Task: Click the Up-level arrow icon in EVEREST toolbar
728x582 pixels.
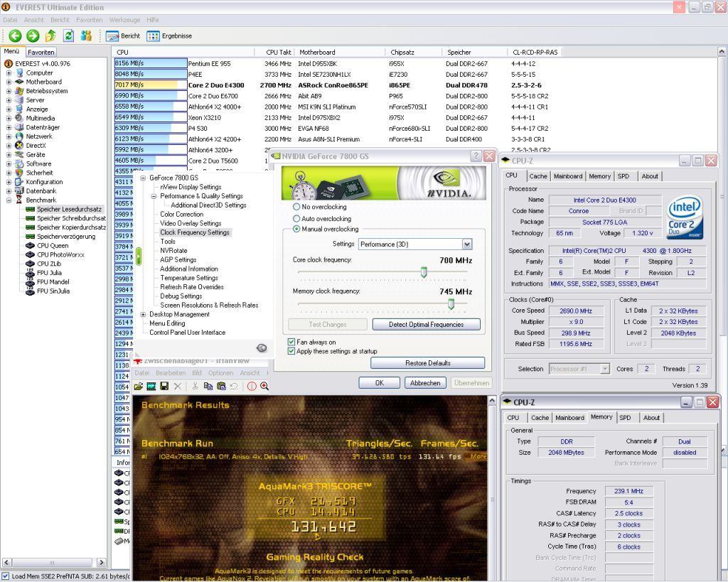Action: tap(50, 36)
